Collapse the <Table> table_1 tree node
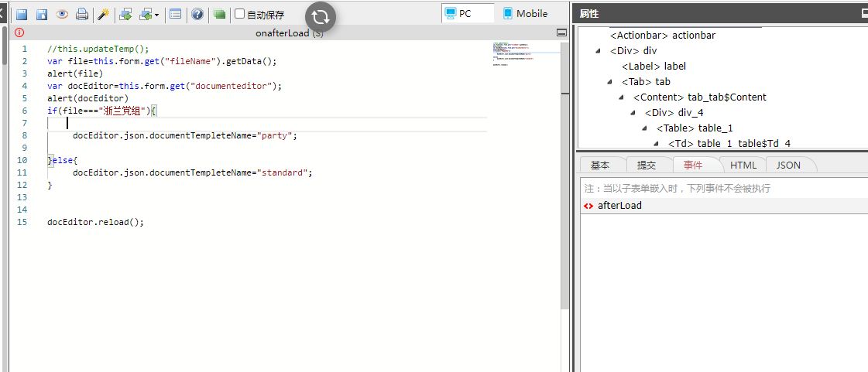The width and height of the screenshot is (868, 372). coord(644,128)
